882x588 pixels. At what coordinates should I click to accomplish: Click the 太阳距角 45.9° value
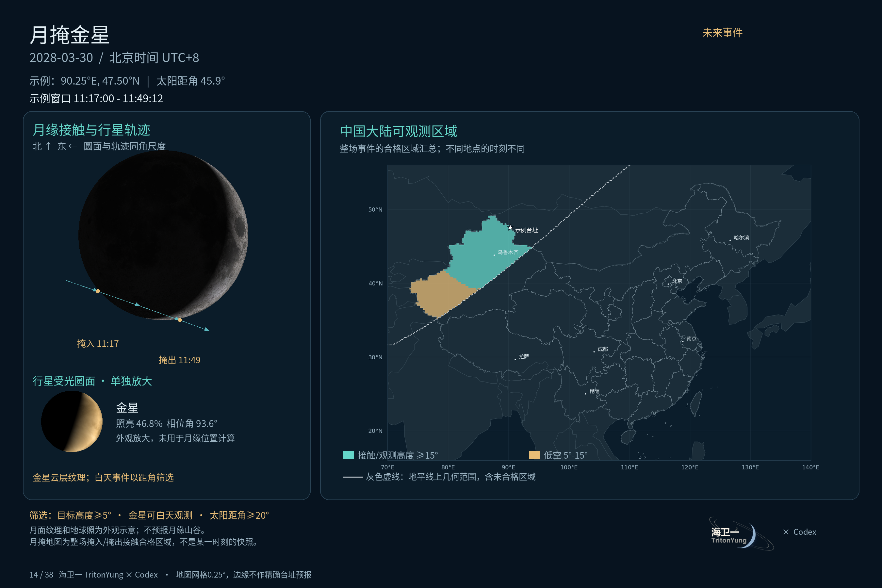190,81
